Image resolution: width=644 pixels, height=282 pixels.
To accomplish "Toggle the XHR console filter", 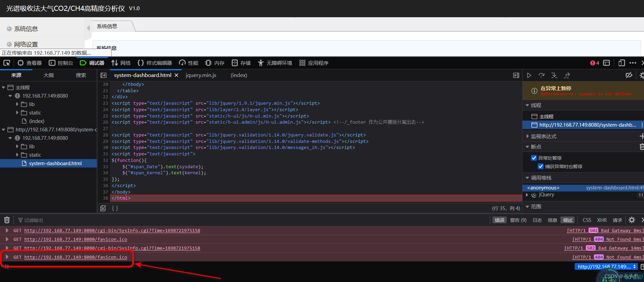I will pos(602,220).
